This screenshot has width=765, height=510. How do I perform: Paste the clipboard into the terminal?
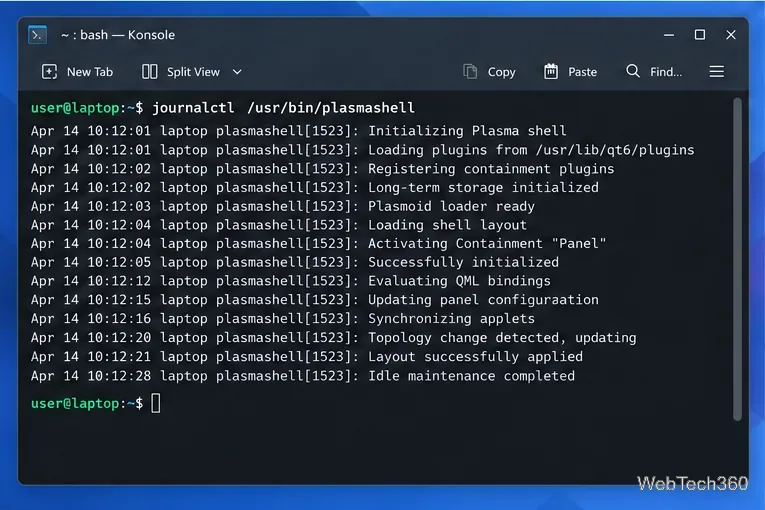pos(571,72)
